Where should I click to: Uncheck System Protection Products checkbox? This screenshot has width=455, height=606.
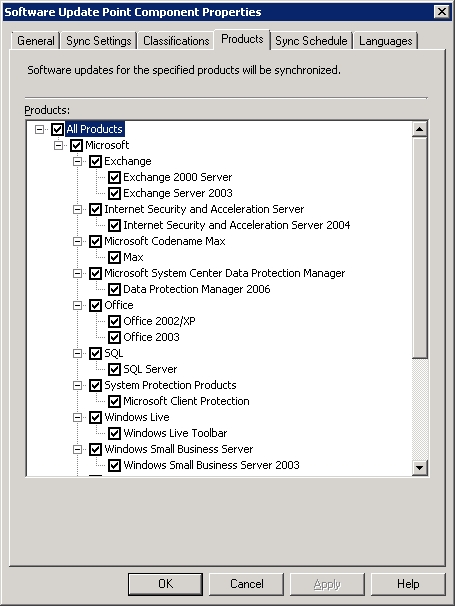coord(95,385)
